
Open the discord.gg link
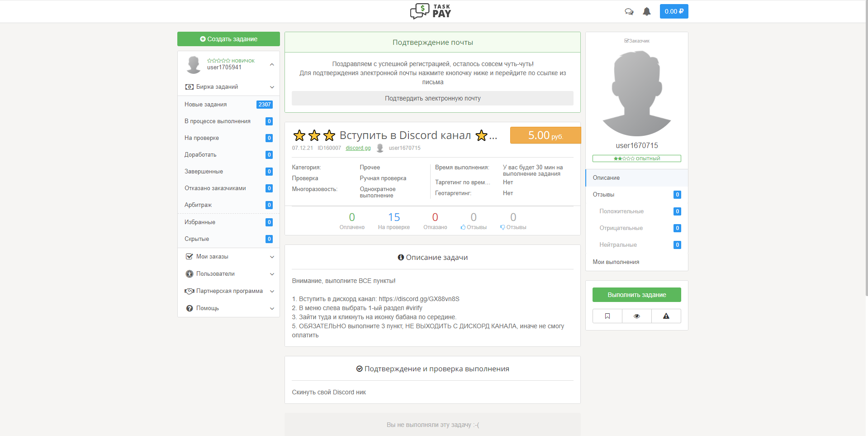tap(358, 148)
